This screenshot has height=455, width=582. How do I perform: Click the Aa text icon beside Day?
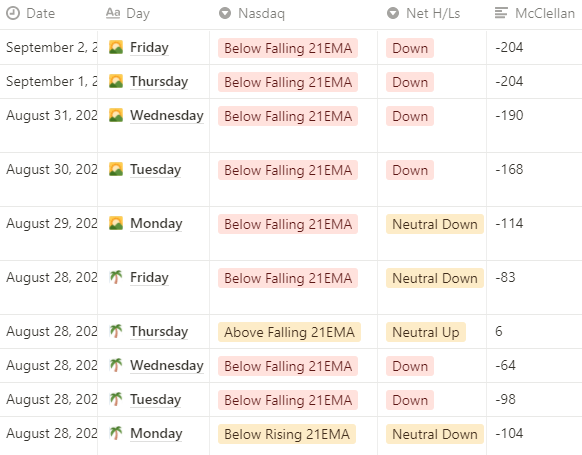coord(113,13)
